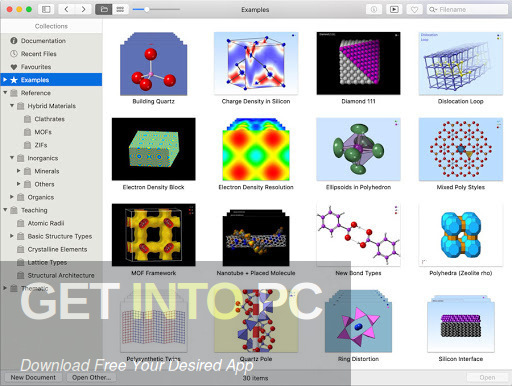The width and height of the screenshot is (512, 386).
Task: Select the Mixed Poly Styles thumbnail
Action: point(461,149)
